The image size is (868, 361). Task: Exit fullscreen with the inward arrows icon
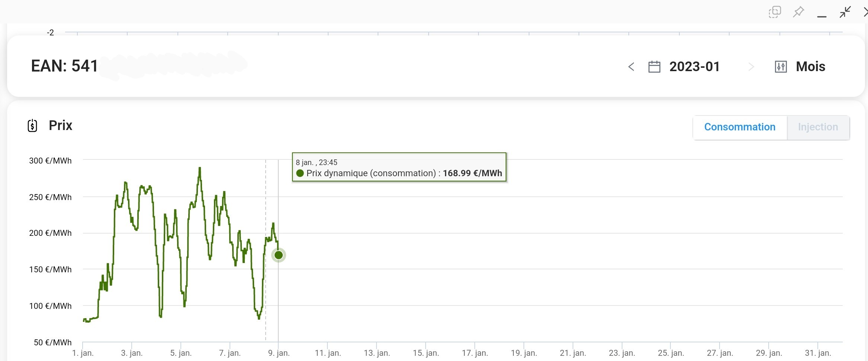pos(845,12)
